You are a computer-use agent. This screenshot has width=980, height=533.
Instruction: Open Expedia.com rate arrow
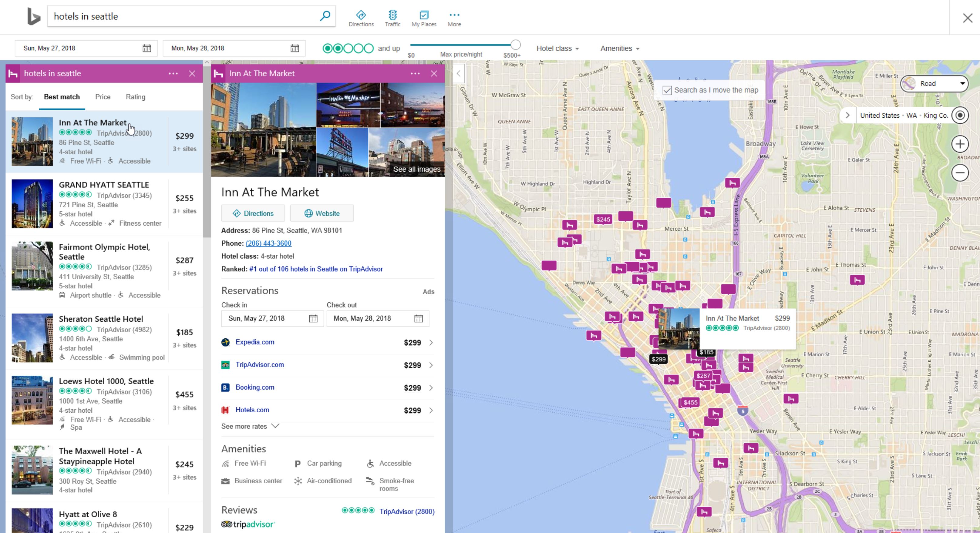pos(431,343)
